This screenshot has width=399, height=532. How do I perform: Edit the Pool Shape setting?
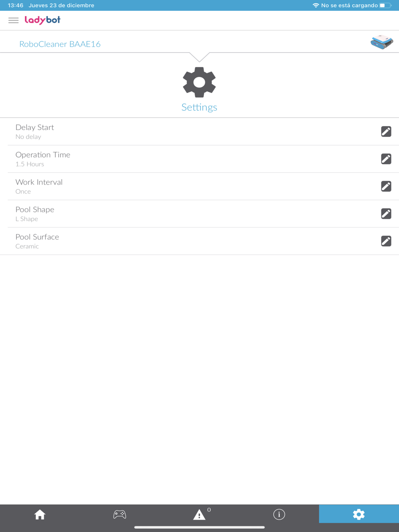pyautogui.click(x=386, y=214)
